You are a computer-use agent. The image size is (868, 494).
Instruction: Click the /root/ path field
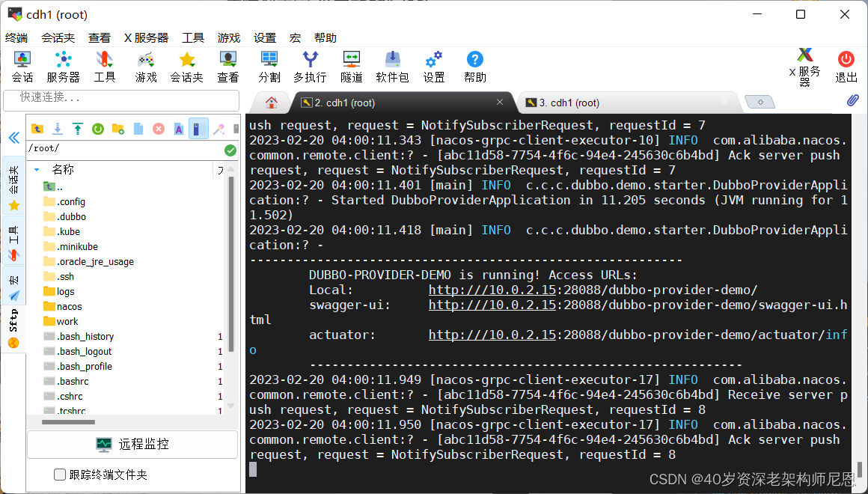126,150
